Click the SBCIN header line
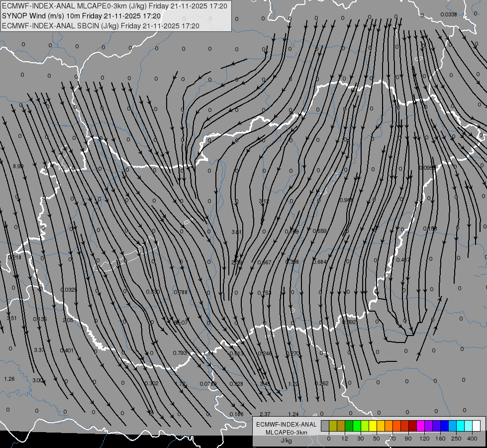The height and width of the screenshot is (448, 487). tap(100, 26)
